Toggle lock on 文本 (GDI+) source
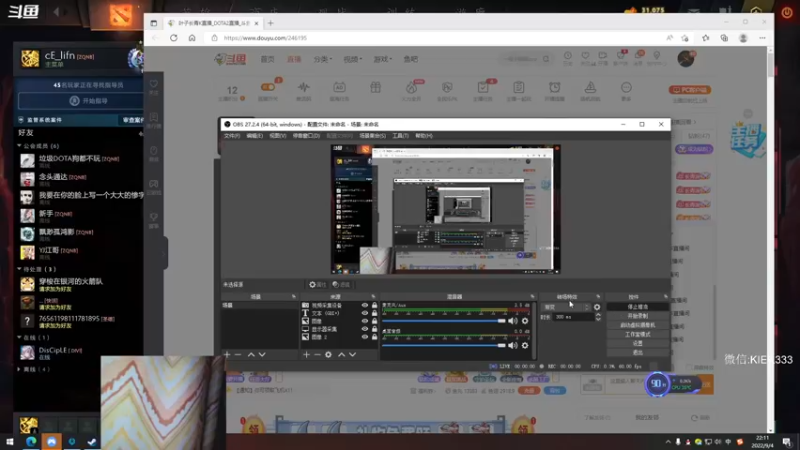 374,313
